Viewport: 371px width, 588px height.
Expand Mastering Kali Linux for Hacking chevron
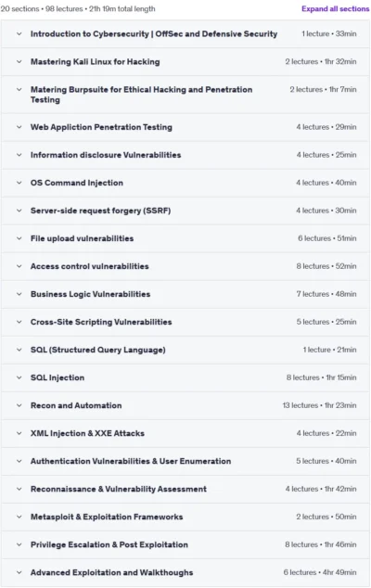(x=19, y=61)
